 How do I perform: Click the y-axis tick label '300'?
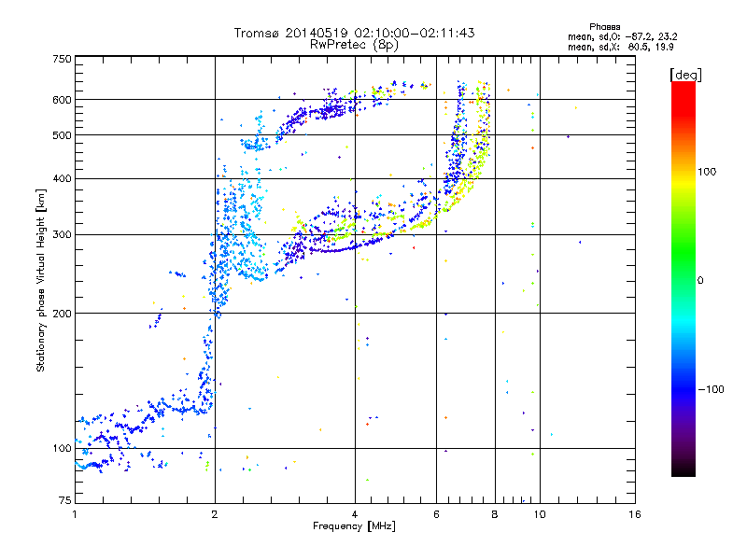coord(62,235)
